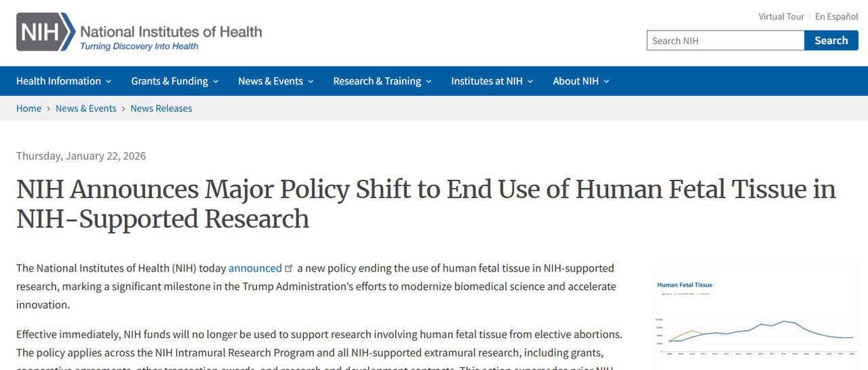
Task: Click the chevron next to About NIH
Action: coord(606,81)
